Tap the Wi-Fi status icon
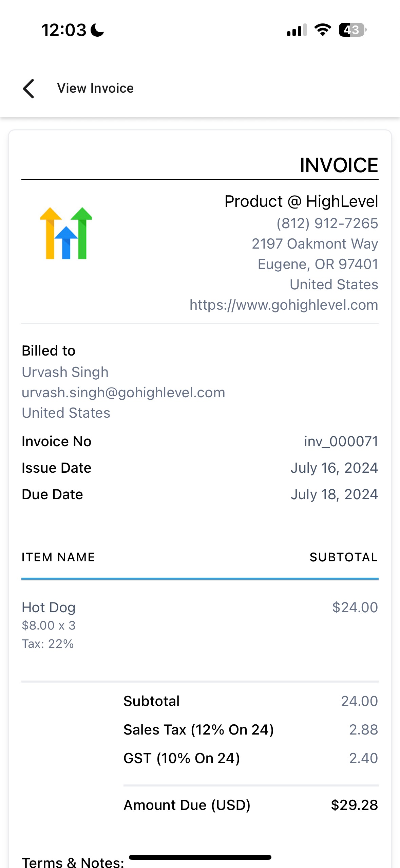Viewport: 400px width, 868px height. pyautogui.click(x=323, y=30)
